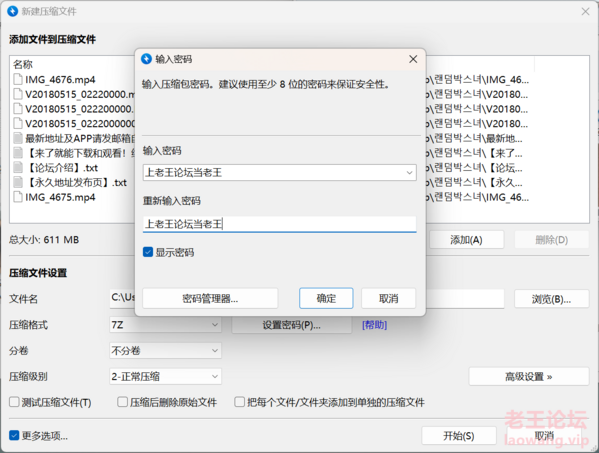Open the 压缩格式 7Z dropdown
Image resolution: width=599 pixels, height=453 pixels.
click(165, 325)
